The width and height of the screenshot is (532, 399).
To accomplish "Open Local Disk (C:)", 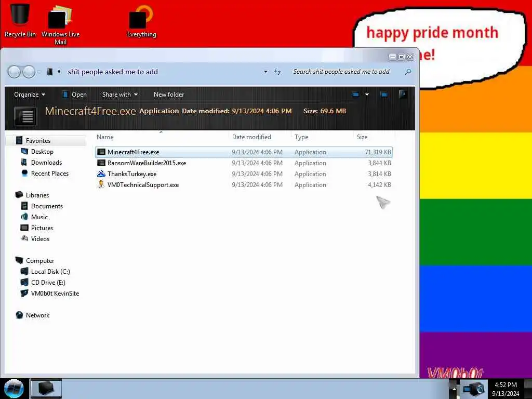I will pyautogui.click(x=50, y=271).
